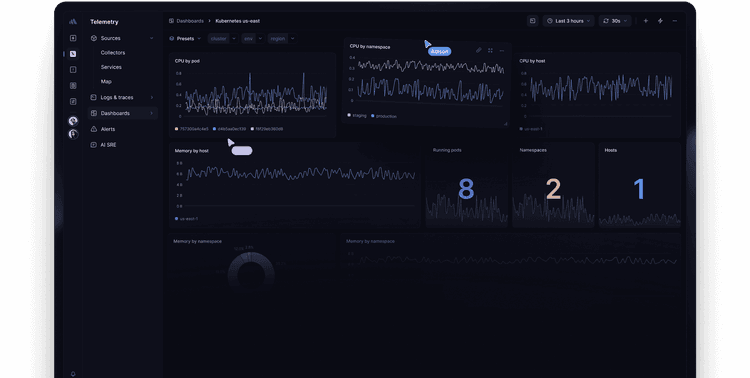Click the app logo above the icon rail
The image size is (750, 378).
pyautogui.click(x=73, y=22)
